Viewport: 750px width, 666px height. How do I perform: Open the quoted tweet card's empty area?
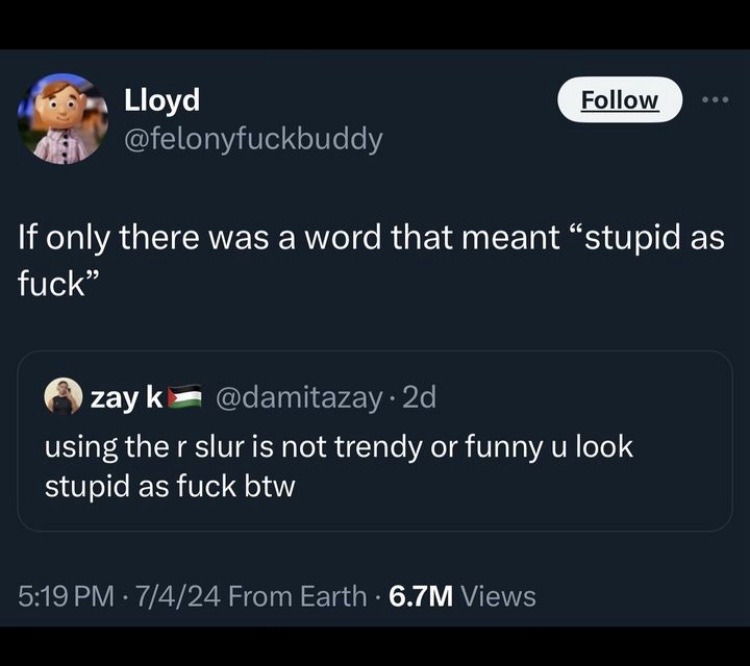coord(560,500)
